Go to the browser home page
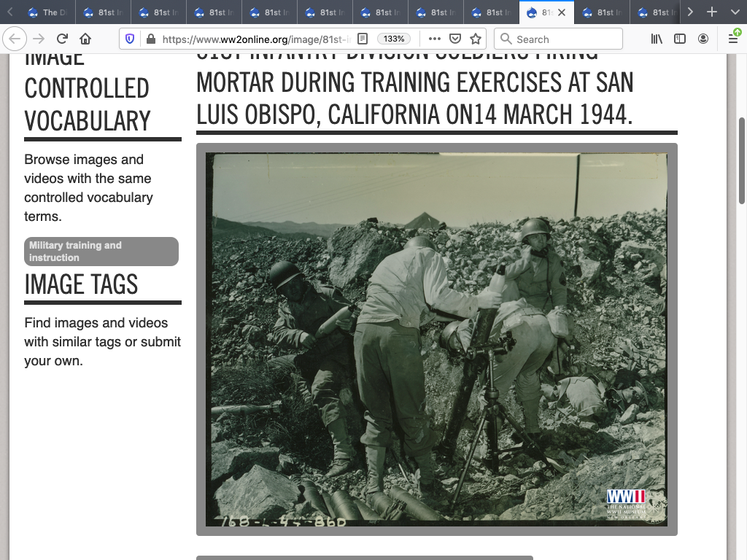The image size is (747, 560). tap(85, 39)
